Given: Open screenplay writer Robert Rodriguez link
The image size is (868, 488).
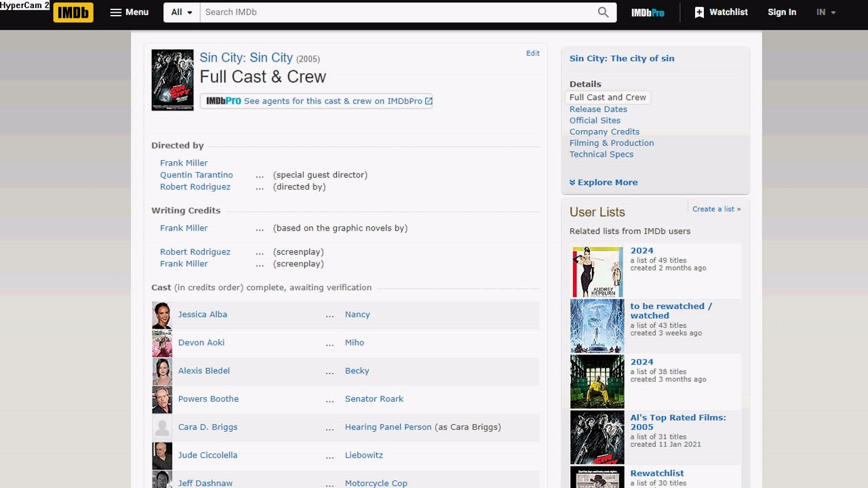Looking at the screenshot, I should [195, 251].
